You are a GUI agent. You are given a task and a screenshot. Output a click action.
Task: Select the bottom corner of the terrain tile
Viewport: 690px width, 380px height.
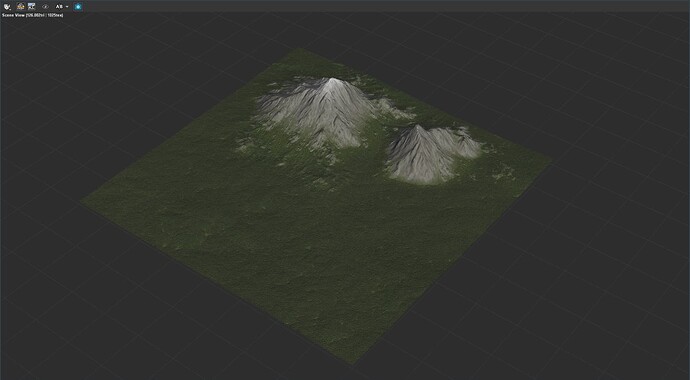tap(352, 363)
